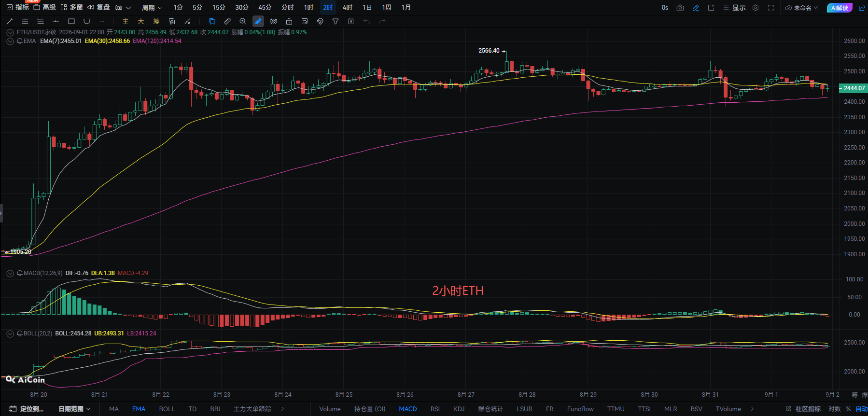Screen dimensions: 868x416
Task: Click the blue pencil draw icon
Action: (696, 8)
